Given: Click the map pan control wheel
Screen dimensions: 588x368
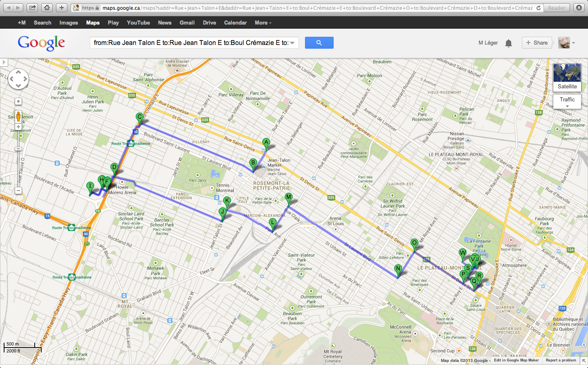Looking at the screenshot, I should (18, 79).
